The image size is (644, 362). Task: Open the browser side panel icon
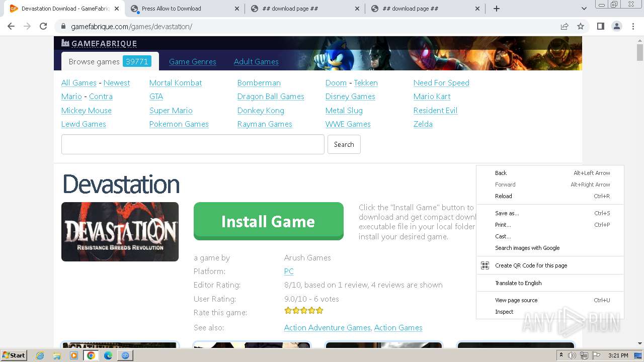(600, 26)
